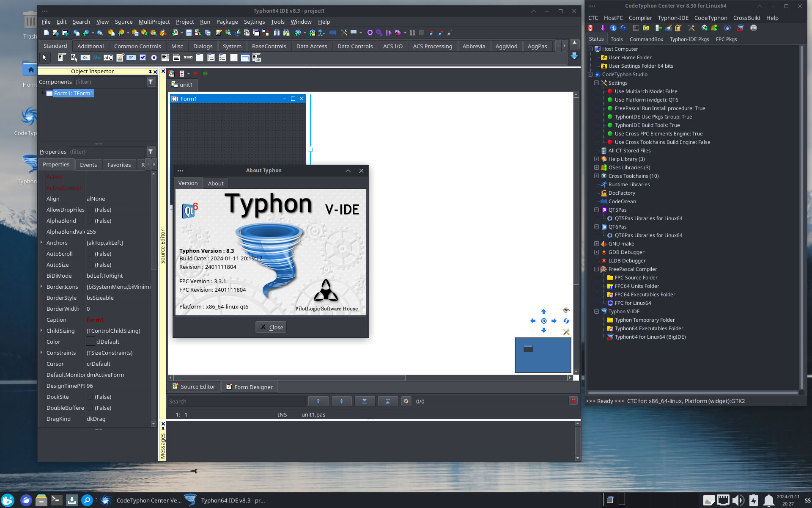Click the STOP sign icon in CodeTyphon Center

pyautogui.click(x=754, y=28)
